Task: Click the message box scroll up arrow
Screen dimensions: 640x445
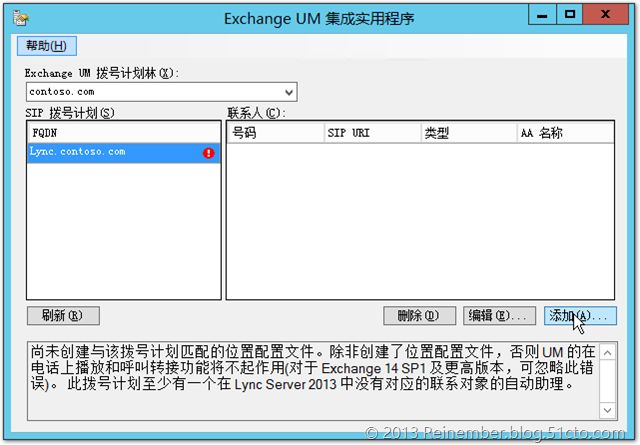Action: 607,353
